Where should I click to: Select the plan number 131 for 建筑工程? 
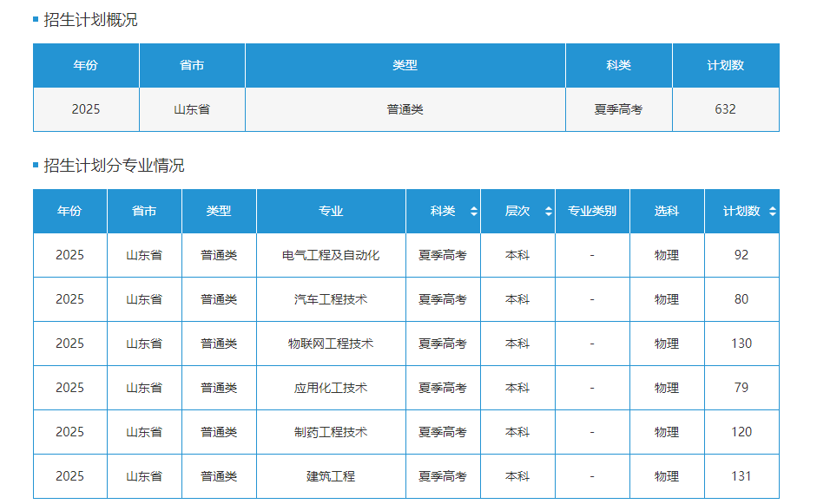click(x=741, y=477)
